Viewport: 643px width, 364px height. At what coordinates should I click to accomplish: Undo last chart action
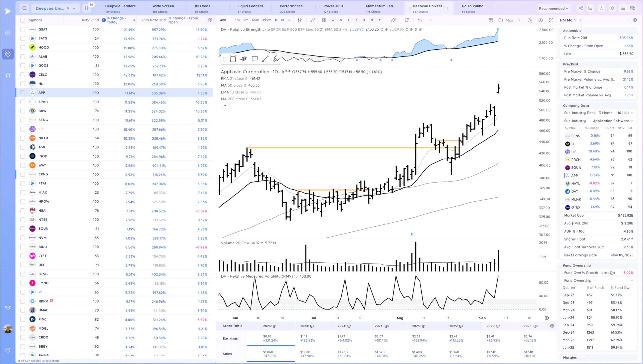coord(420,20)
